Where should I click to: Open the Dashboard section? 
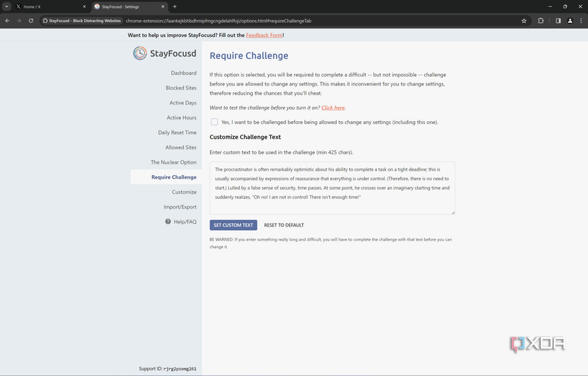point(183,73)
